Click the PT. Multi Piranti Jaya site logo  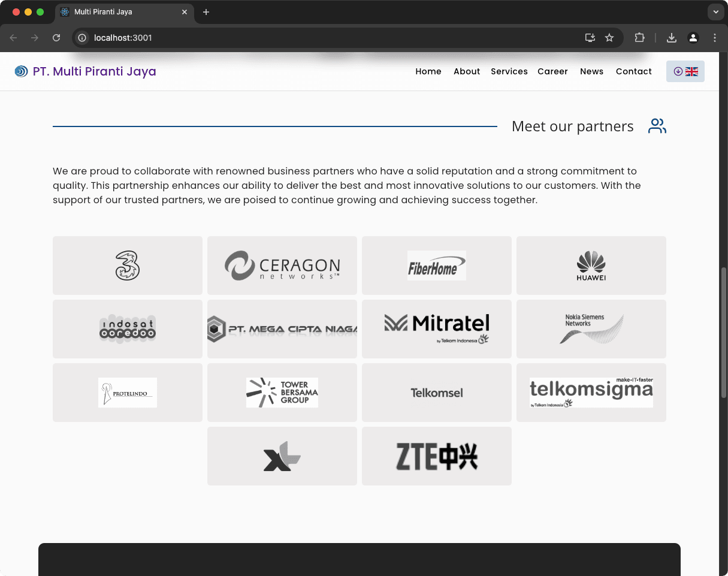click(x=21, y=71)
